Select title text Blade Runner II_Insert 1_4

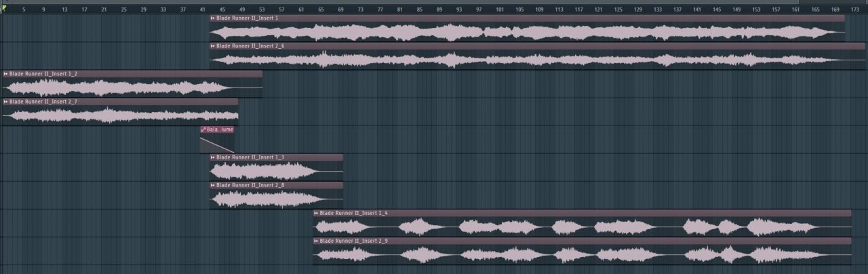353,213
